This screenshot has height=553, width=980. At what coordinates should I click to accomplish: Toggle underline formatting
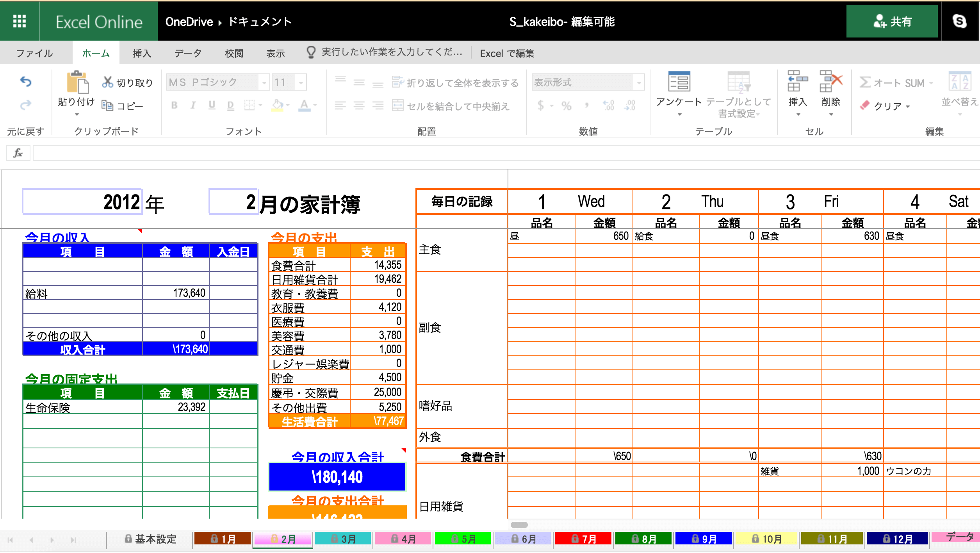click(x=212, y=105)
